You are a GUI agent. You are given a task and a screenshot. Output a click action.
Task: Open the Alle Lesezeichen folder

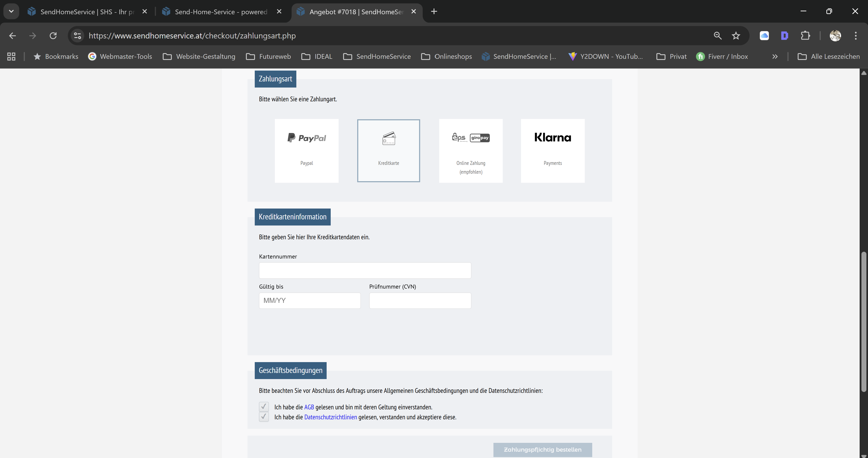click(x=829, y=56)
